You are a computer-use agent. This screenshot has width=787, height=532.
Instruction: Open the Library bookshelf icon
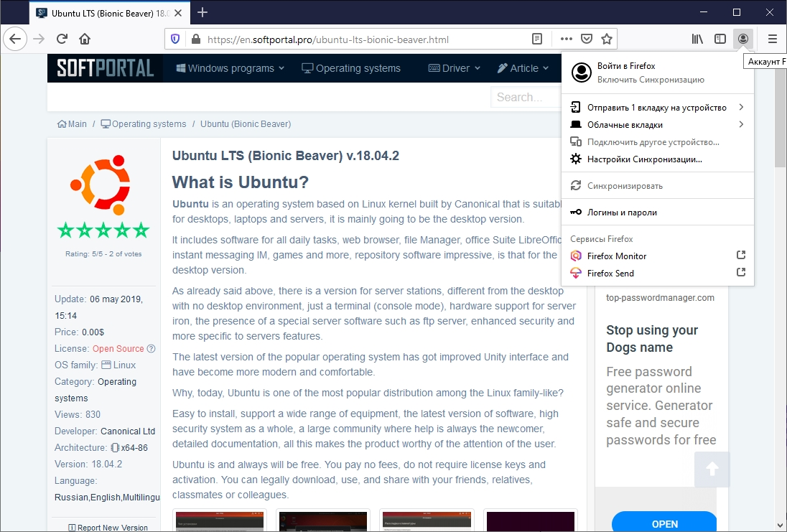[697, 39]
